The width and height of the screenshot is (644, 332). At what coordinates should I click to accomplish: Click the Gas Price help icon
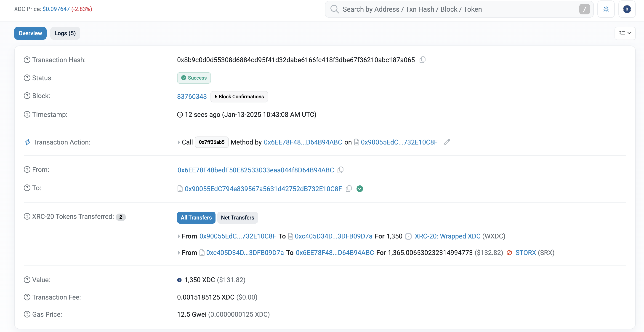[x=27, y=314]
